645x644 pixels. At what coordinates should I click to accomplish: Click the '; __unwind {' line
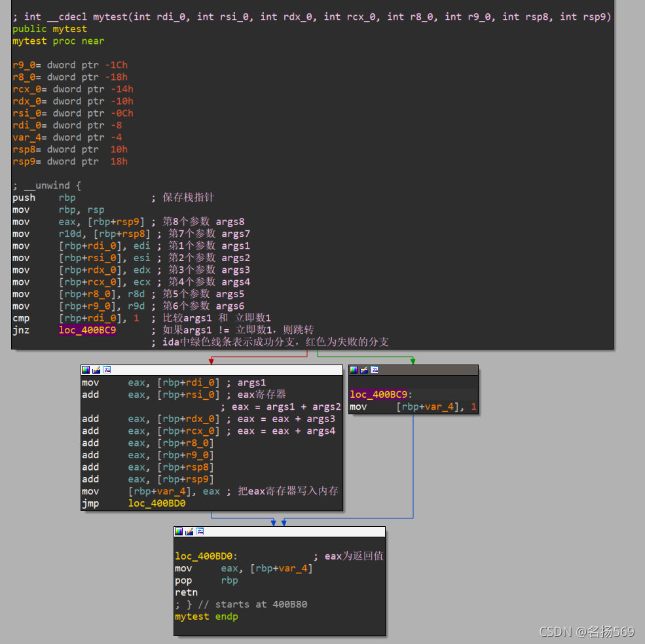click(46, 185)
